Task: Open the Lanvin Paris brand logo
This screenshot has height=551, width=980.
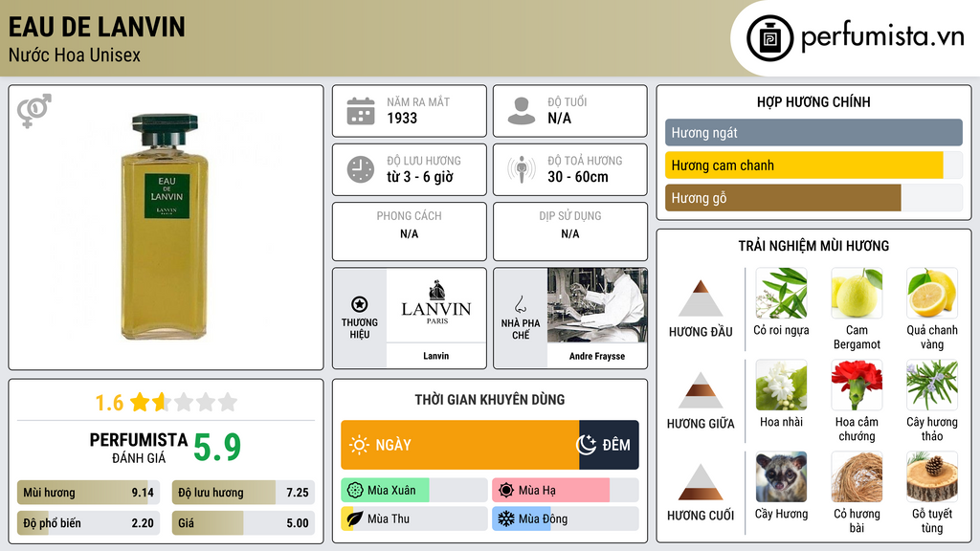Action: coord(435,306)
